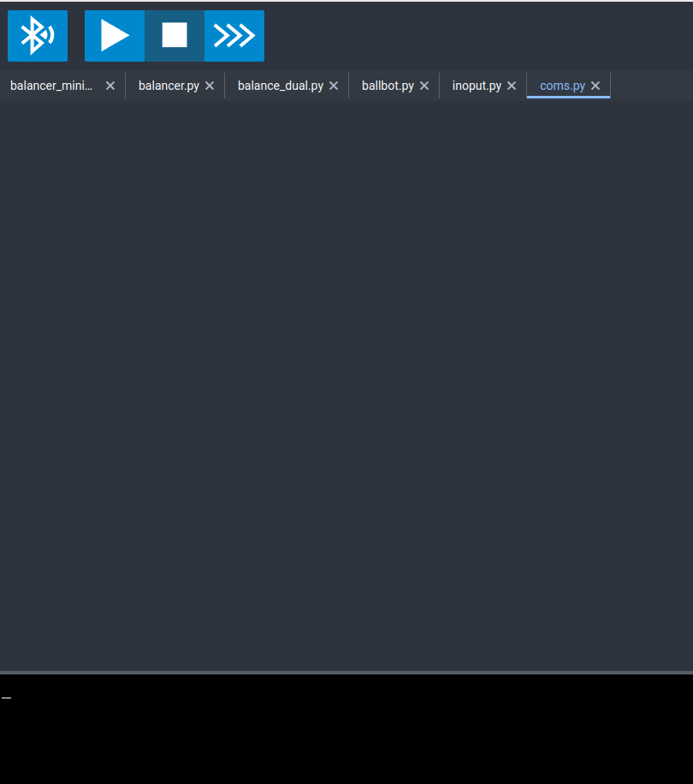Switch to the balancer.py tab
The width and height of the screenshot is (693, 784).
pyautogui.click(x=169, y=86)
